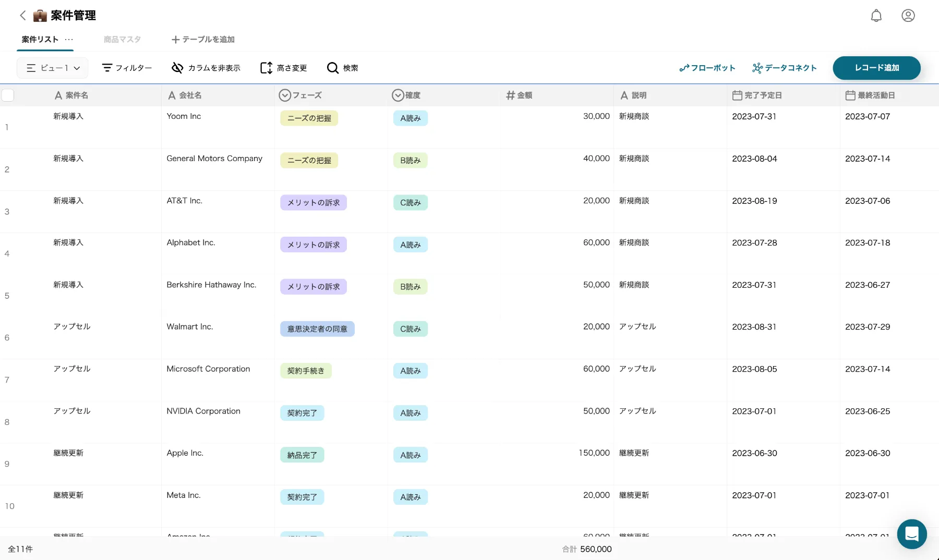Click the back arrow beside 案件管理
Image resolution: width=939 pixels, height=560 pixels.
pos(23,16)
